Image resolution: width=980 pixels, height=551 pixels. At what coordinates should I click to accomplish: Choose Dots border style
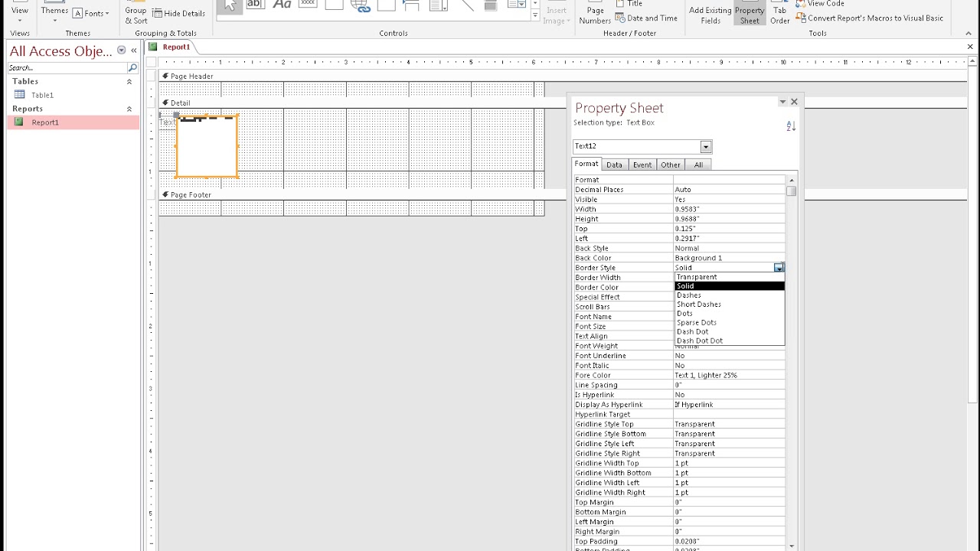tap(730, 314)
